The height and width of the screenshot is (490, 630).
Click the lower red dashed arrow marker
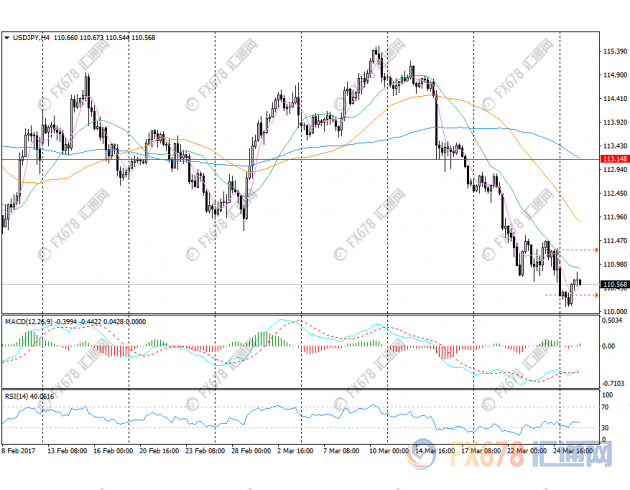594,295
